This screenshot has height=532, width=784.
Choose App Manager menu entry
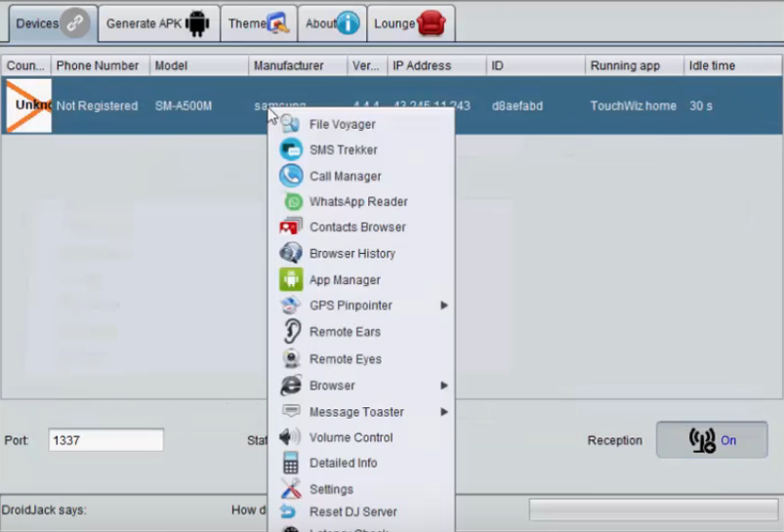point(361,280)
